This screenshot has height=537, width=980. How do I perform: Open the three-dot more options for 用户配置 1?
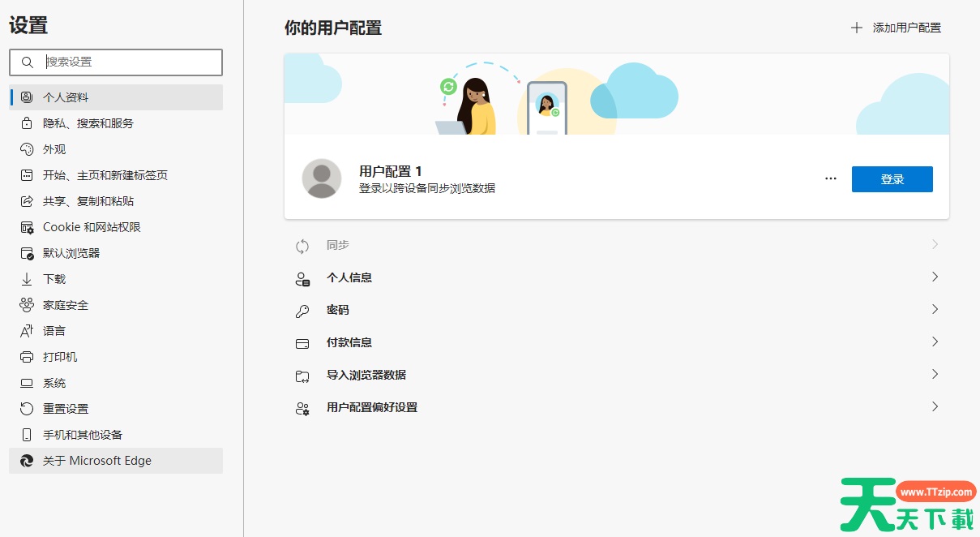click(830, 178)
